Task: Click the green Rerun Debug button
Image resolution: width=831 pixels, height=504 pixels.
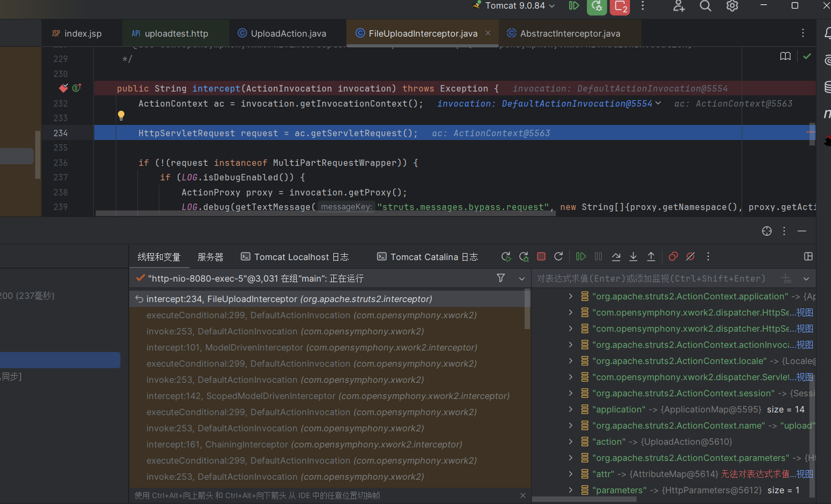Action: pos(597,6)
